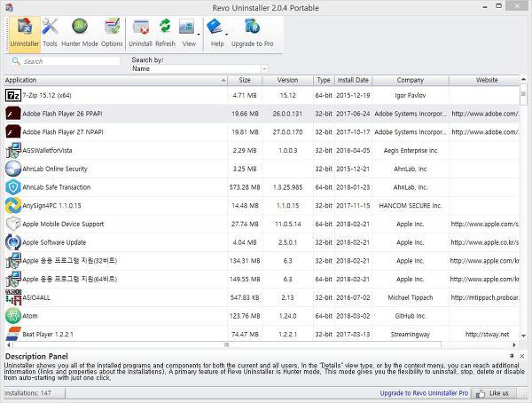Click the 573.28 MB size cell
Viewport: 532px width, 403px height.
click(245, 187)
